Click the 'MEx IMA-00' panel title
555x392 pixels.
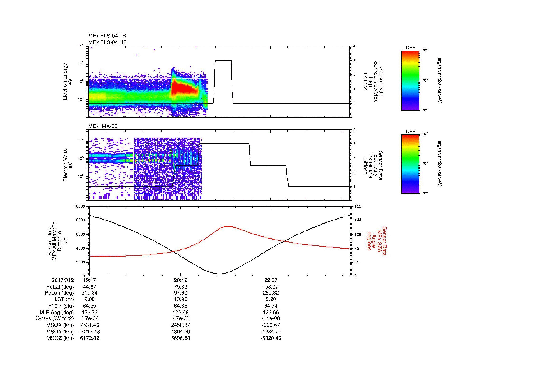click(103, 126)
